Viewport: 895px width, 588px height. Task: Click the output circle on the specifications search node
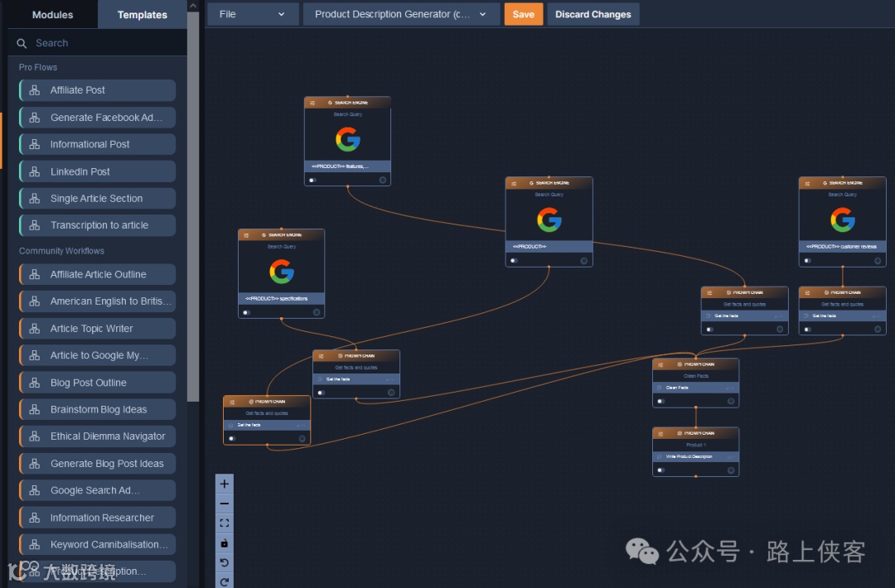pos(317,312)
